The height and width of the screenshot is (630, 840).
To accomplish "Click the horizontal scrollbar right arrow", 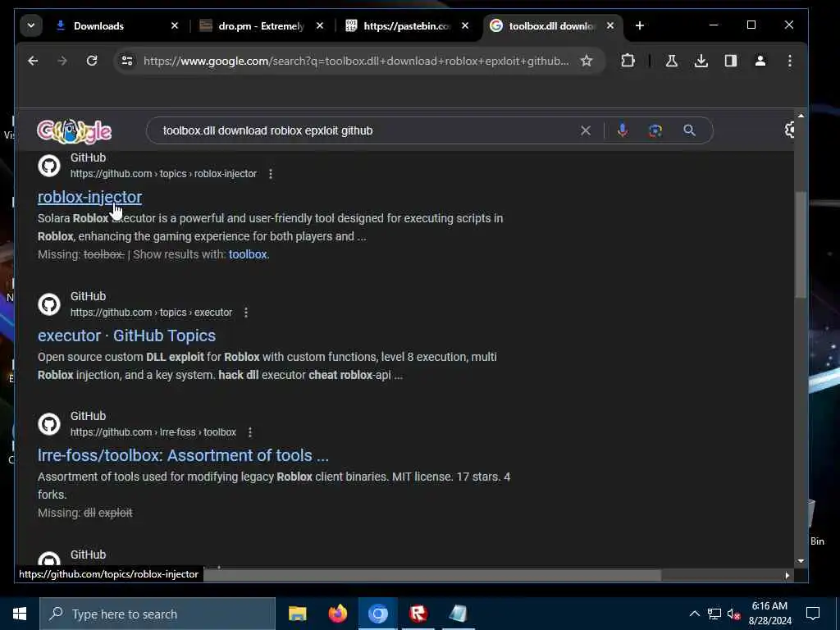I will pos(787,575).
